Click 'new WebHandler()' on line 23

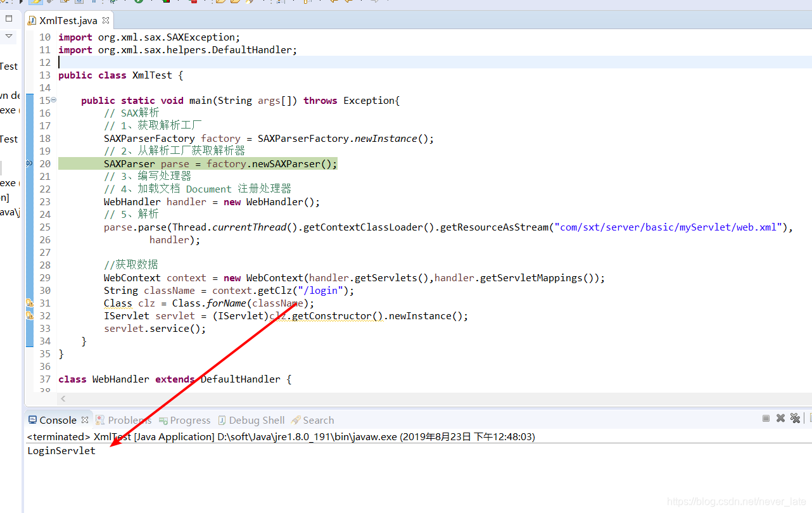pos(269,201)
